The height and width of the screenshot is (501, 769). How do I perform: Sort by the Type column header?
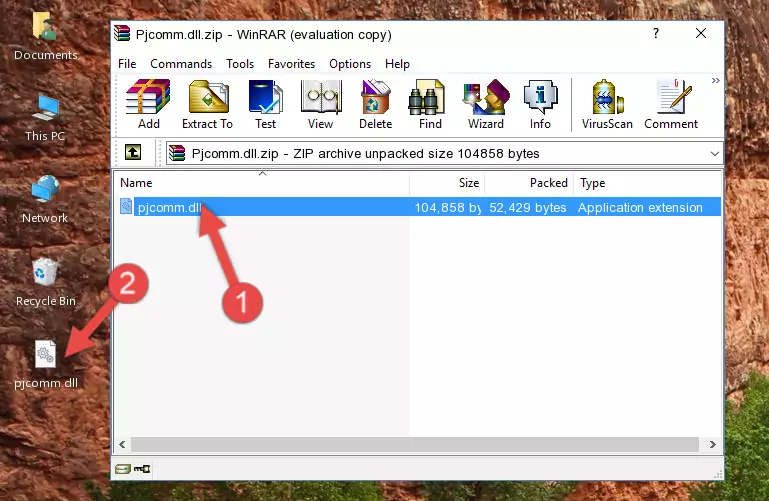click(647, 183)
